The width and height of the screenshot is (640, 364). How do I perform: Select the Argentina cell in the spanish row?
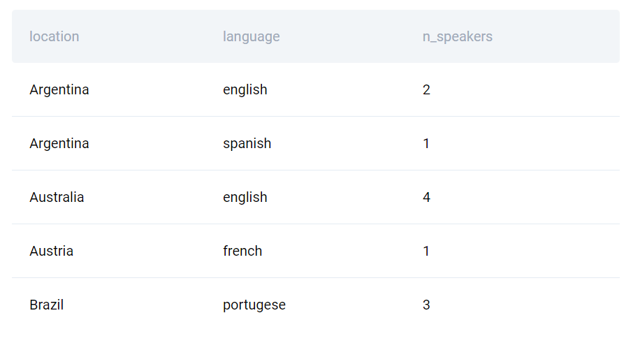59,144
